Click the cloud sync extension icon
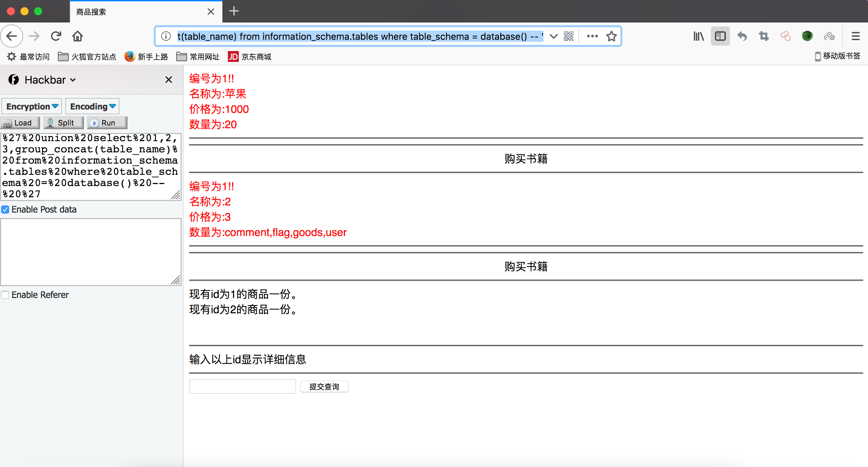This screenshot has height=467, width=868. pyautogui.click(x=829, y=36)
